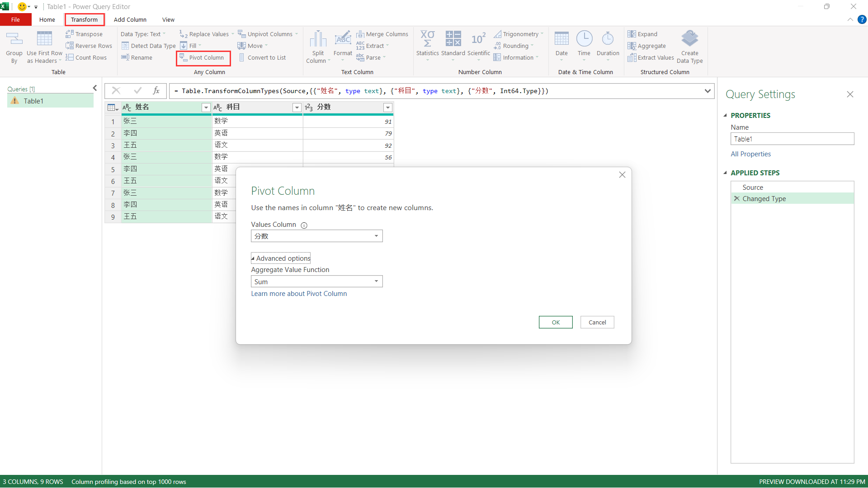Image resolution: width=868 pixels, height=488 pixels.
Task: Click the query Name input field
Action: 792,139
